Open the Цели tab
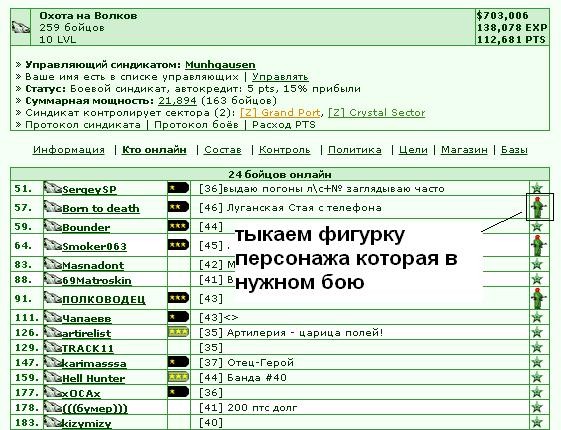The image size is (561, 430). point(413,150)
